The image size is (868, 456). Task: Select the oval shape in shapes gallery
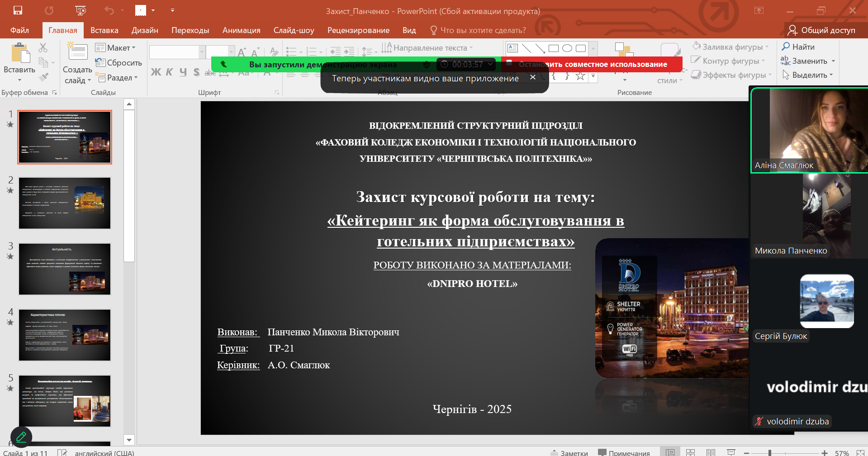point(567,48)
